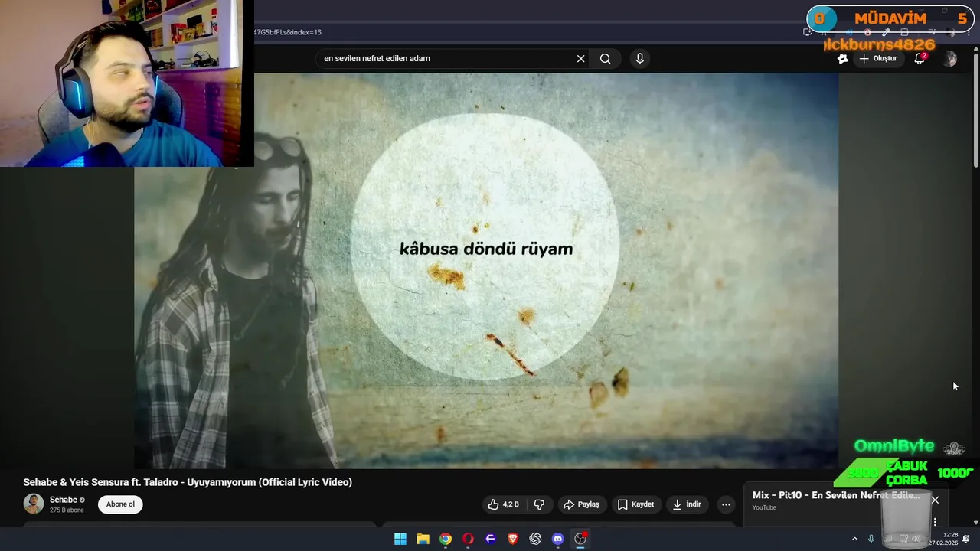Click the '275 B abone' subscriber count

click(x=67, y=510)
